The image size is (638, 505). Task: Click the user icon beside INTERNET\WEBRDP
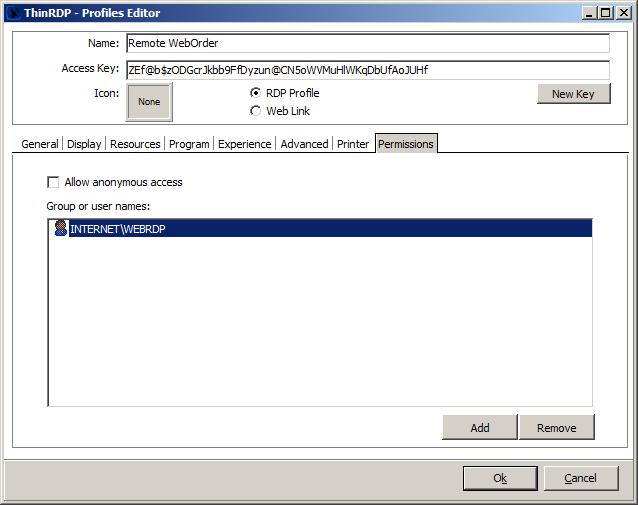(x=61, y=228)
